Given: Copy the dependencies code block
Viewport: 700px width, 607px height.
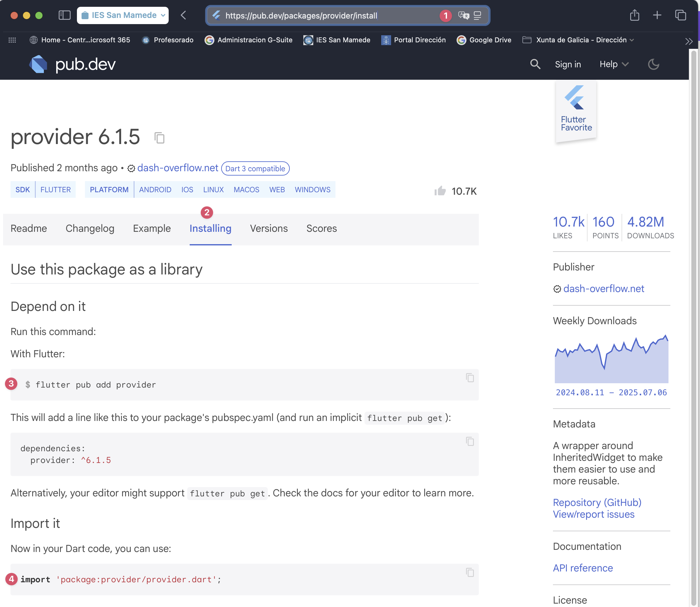Looking at the screenshot, I should tap(470, 441).
